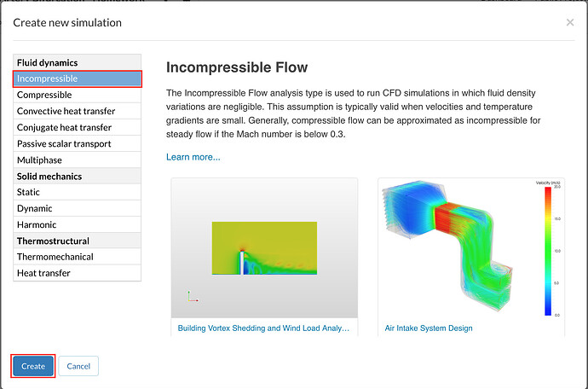The width and height of the screenshot is (588, 389).
Task: Select Passive scalar transport
Action: tap(77, 143)
